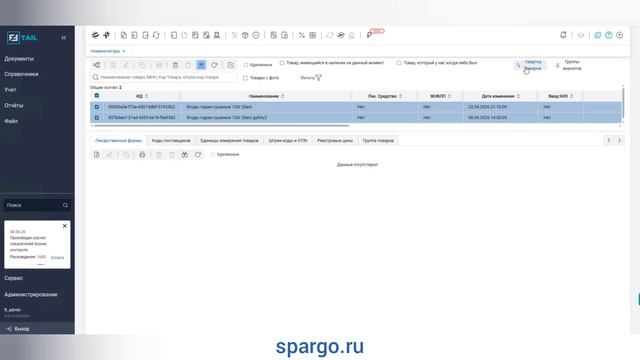Switch to the Штрих коды и GTIN tab
640x360 pixels.
[x=288, y=141]
